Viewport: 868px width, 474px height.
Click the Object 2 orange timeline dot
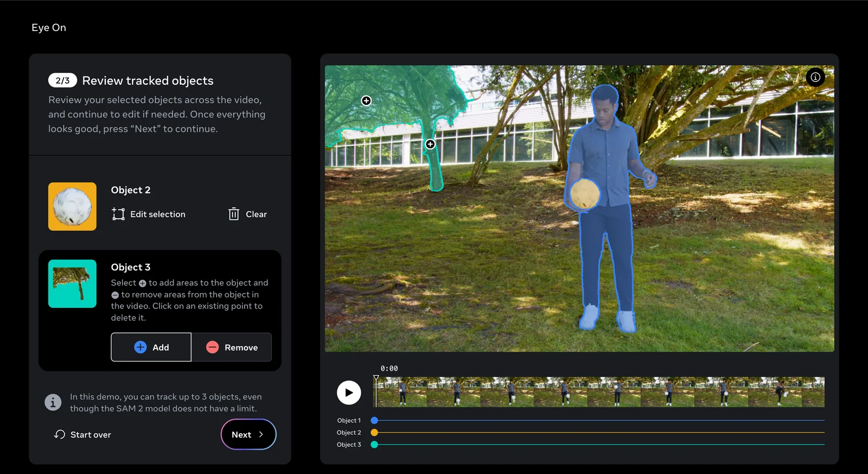[374, 432]
